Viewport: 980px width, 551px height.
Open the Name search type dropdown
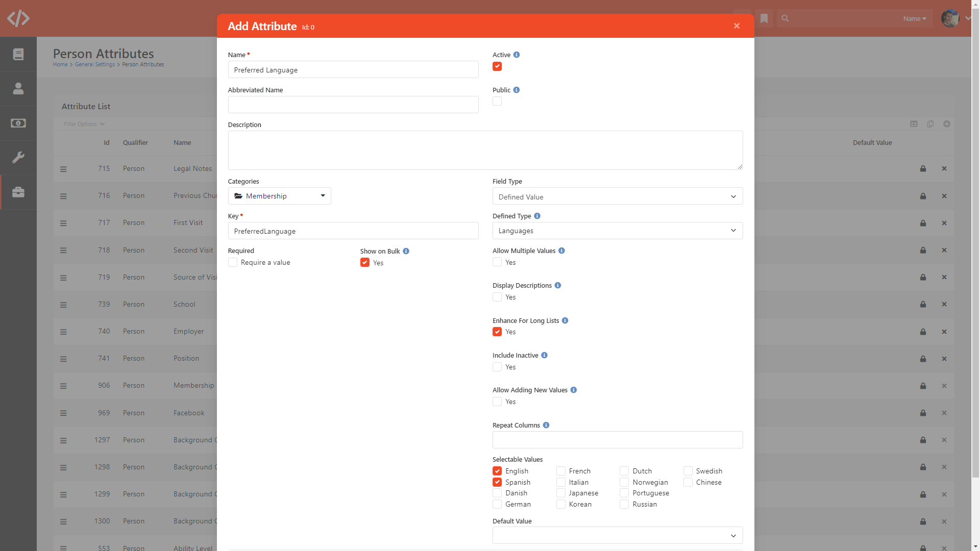(914, 18)
